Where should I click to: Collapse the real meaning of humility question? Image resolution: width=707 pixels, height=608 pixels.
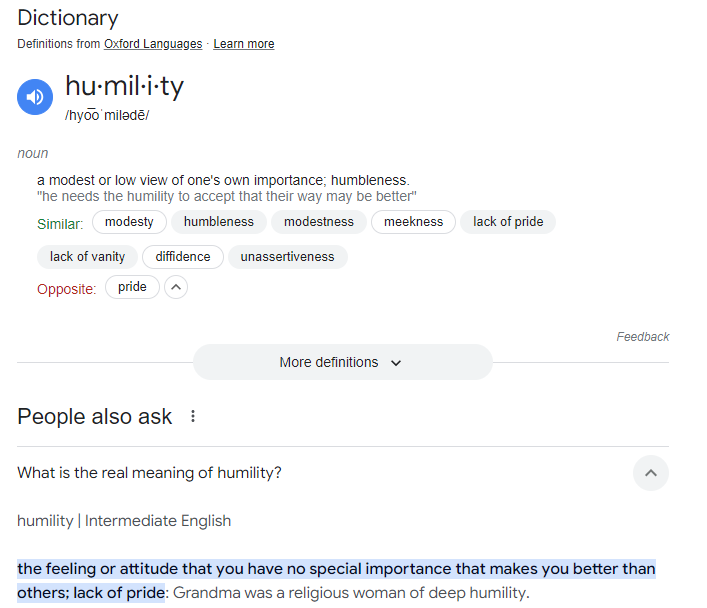[650, 473]
